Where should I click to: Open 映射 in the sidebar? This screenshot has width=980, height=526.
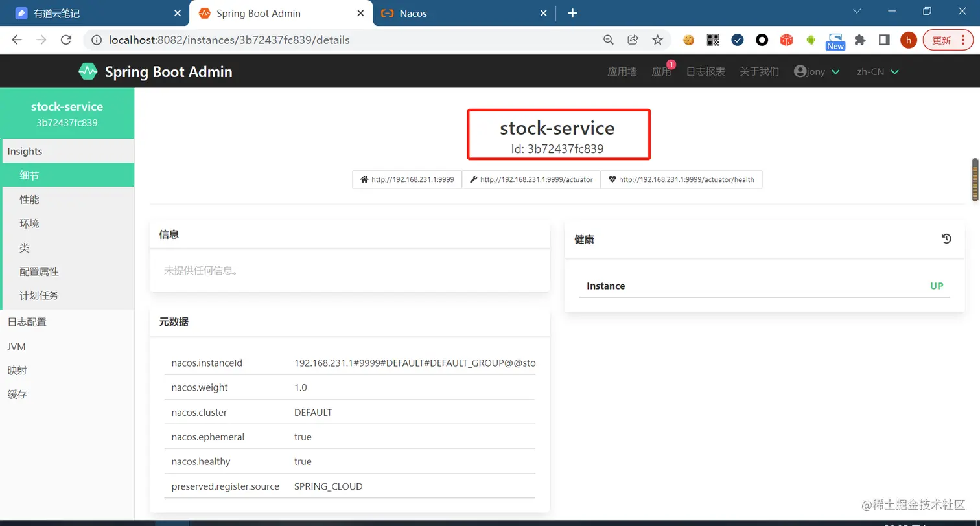point(67,371)
